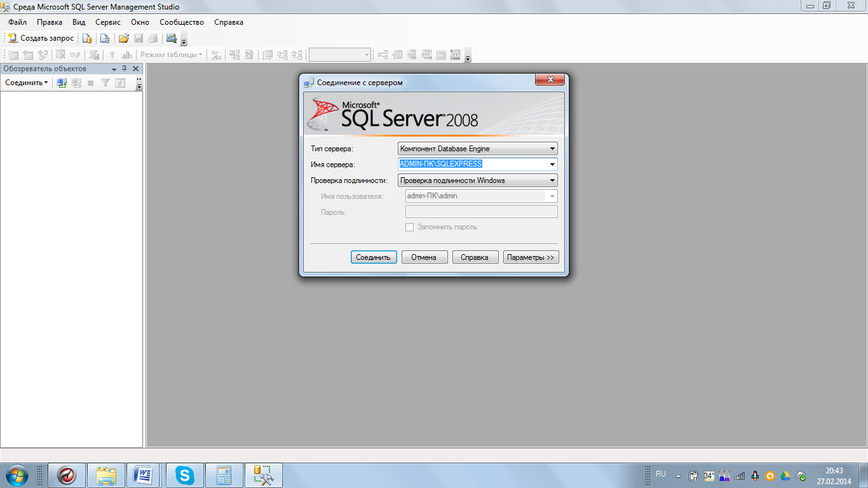Click the disconnect server icon
This screenshot has height=488, width=868.
(76, 83)
